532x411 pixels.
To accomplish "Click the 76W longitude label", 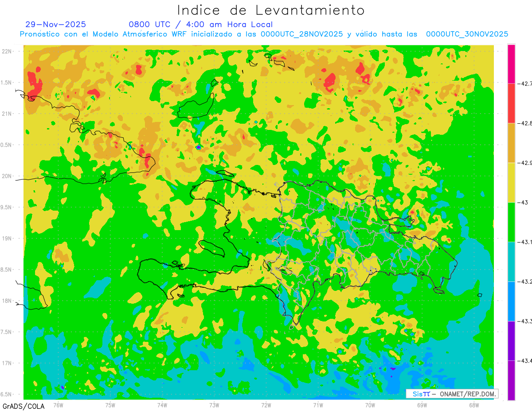I will pos(58,405).
